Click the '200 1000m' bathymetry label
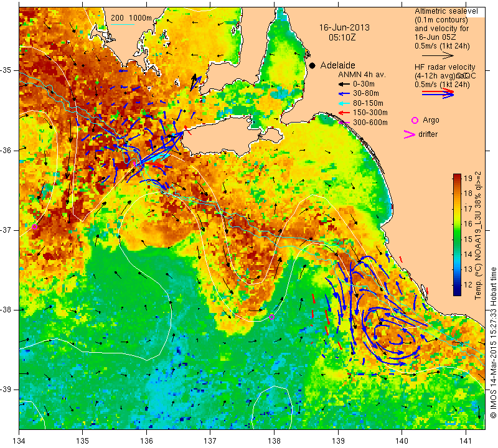Screen dimensions: 498x448 click(x=131, y=18)
